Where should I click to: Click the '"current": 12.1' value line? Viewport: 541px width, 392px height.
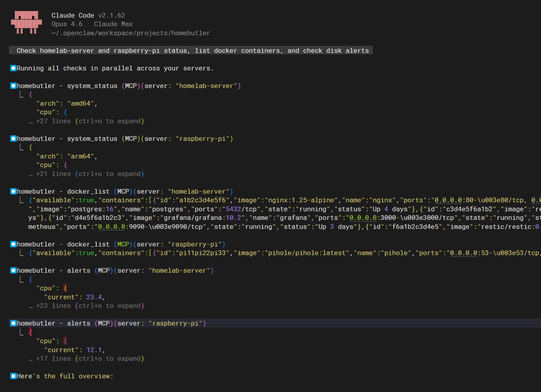pos(74,350)
